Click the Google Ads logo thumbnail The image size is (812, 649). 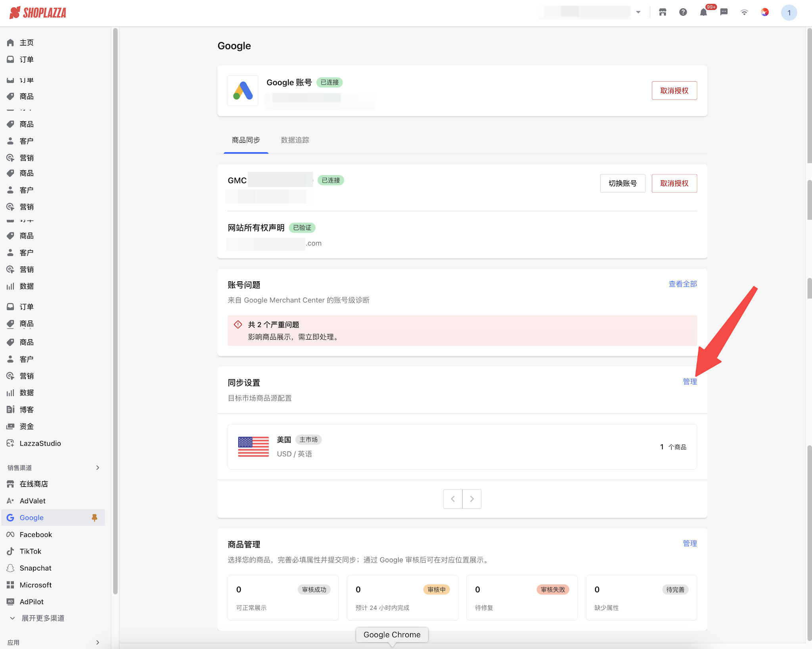click(x=243, y=91)
